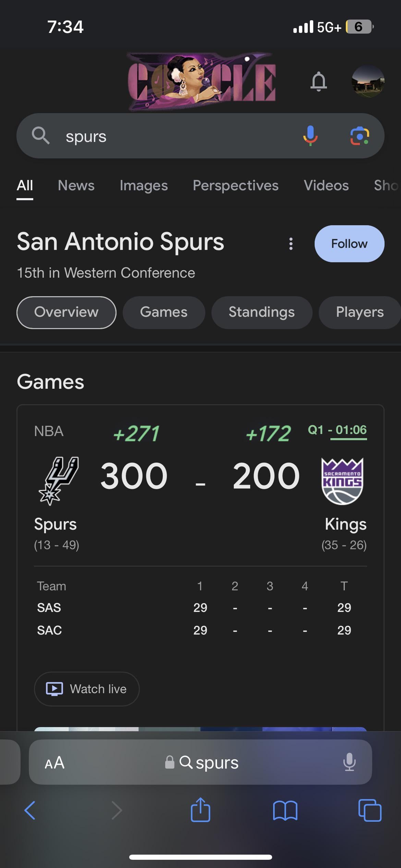Select the Standings chip
The image size is (401, 868).
point(262,312)
